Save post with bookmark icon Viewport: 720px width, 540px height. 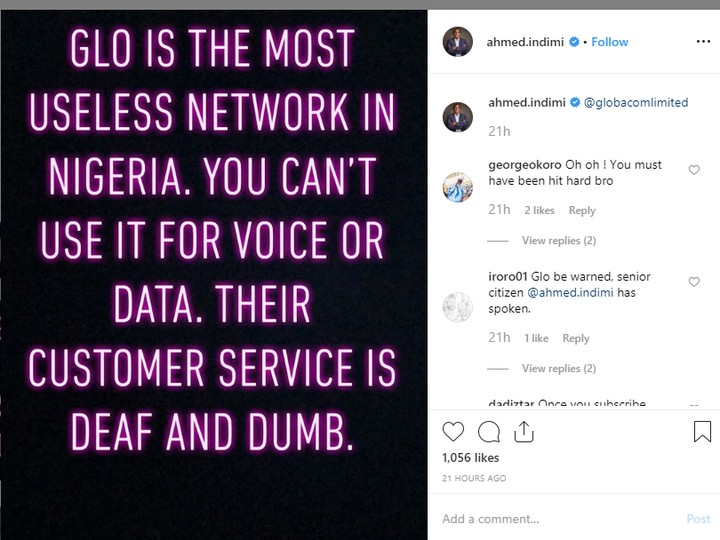[702, 432]
